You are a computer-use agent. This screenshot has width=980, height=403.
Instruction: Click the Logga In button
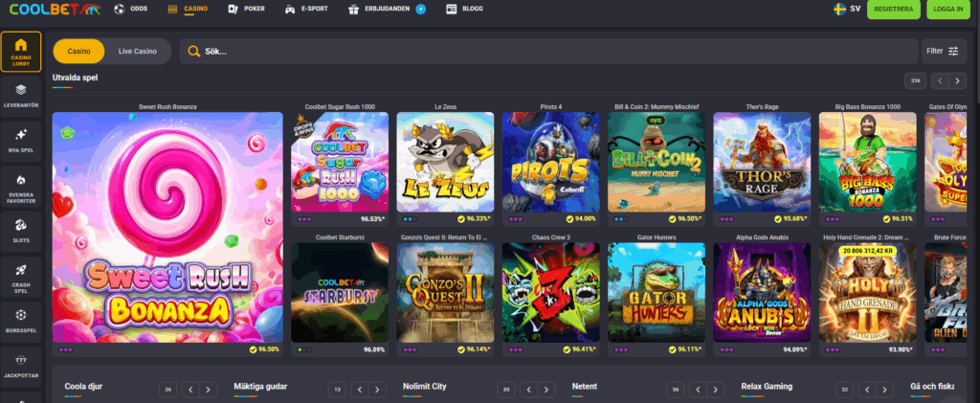click(x=948, y=10)
